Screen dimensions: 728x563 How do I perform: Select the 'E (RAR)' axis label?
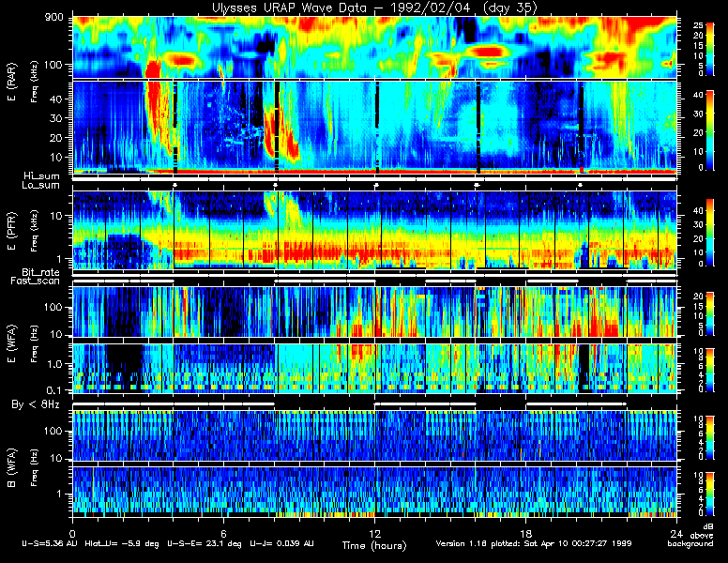point(11,82)
